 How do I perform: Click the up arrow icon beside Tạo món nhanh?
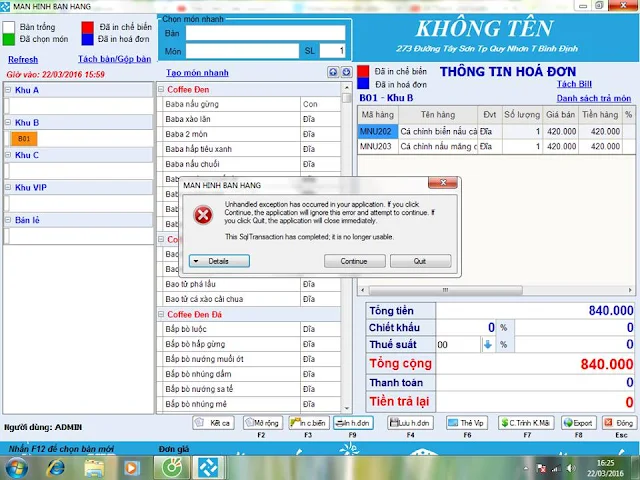333,72
